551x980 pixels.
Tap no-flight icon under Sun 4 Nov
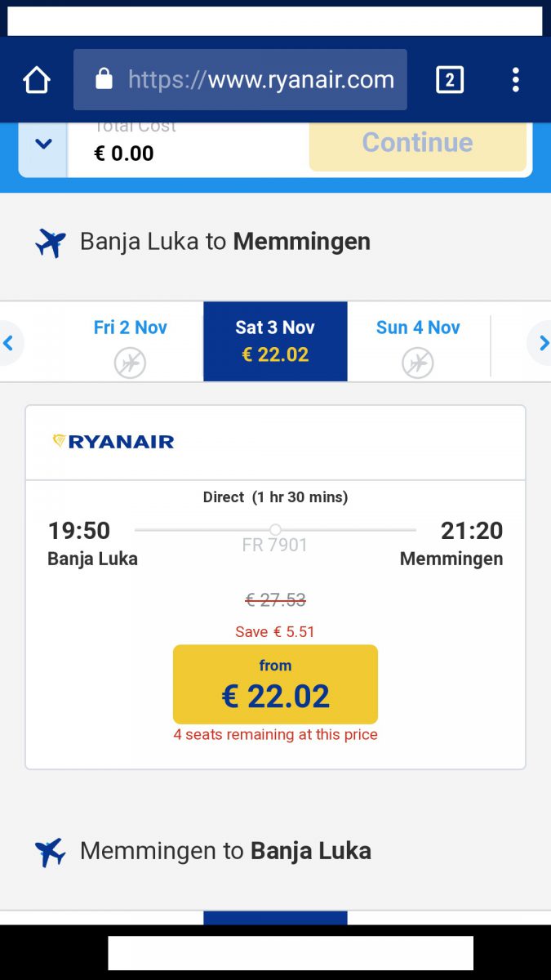[x=417, y=363]
